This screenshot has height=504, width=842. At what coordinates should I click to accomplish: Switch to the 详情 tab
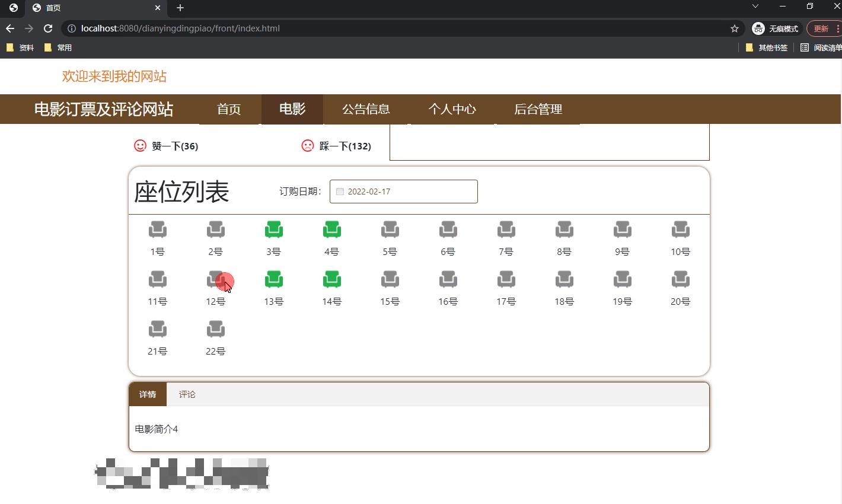(148, 394)
